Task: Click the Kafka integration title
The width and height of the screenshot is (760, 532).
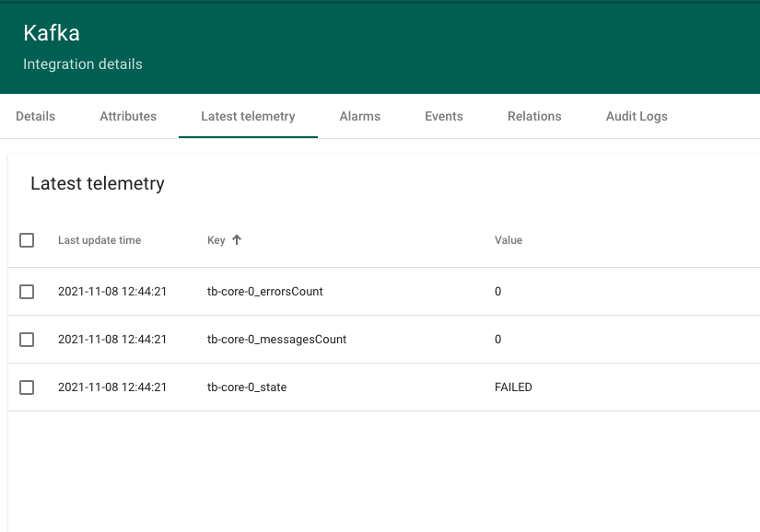Action: point(52,33)
